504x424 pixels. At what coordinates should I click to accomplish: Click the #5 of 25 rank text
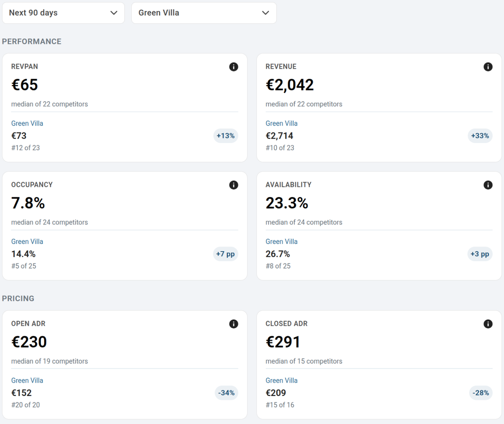click(24, 267)
